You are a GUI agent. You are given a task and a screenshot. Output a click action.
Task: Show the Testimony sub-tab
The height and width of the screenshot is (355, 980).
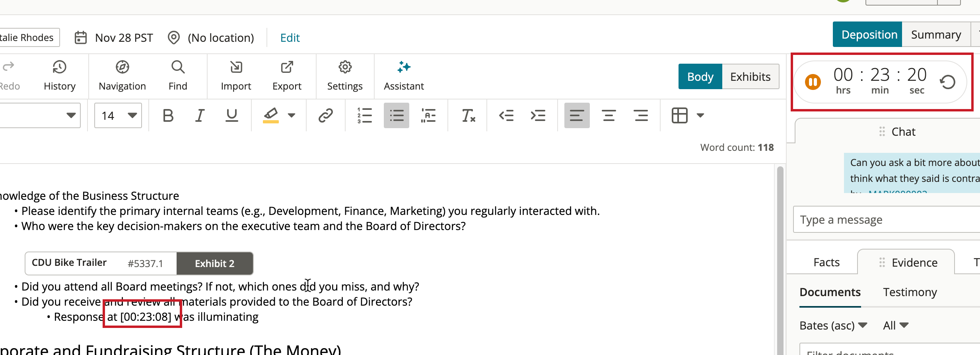point(910,292)
